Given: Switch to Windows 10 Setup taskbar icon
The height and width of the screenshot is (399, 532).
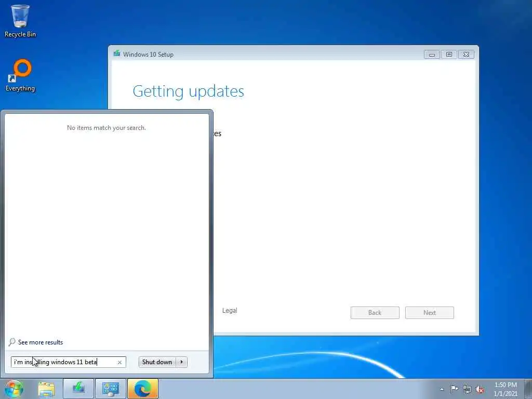Looking at the screenshot, I should pyautogui.click(x=78, y=389).
